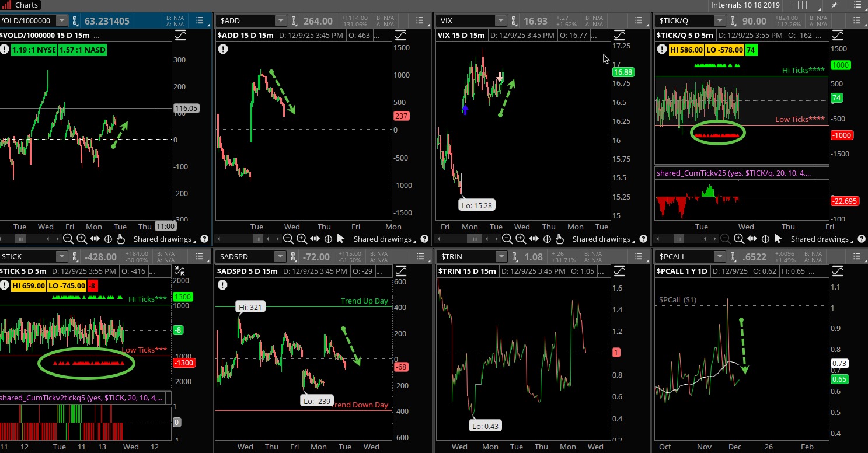Open Shared drawings dropdown under $TICK/Q chart

(822, 239)
